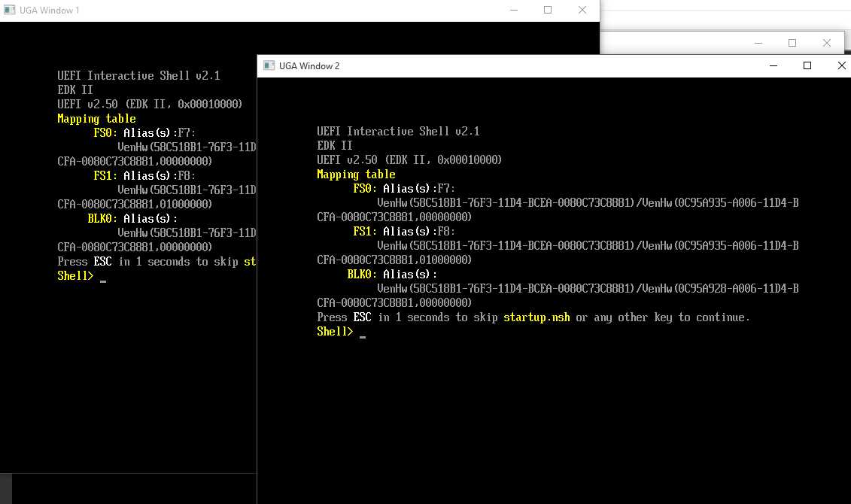Click the FS0: label in UGA Window 2
Viewport: 851px width, 504px height.
coord(365,188)
